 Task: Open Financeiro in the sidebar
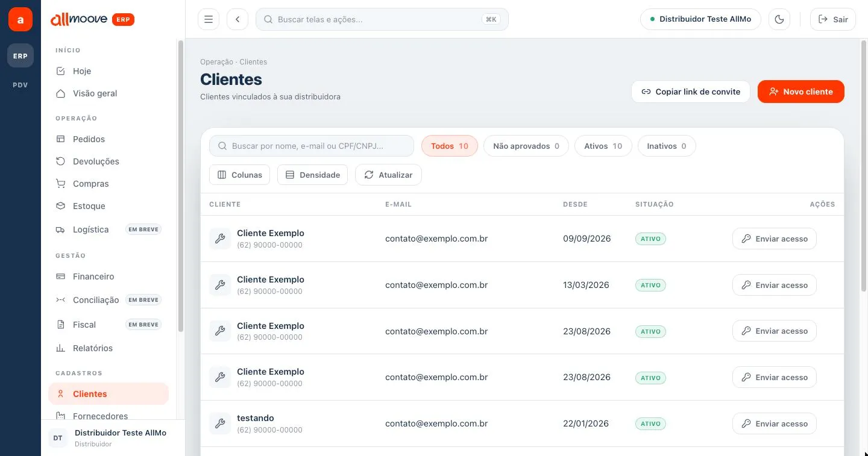point(108,276)
